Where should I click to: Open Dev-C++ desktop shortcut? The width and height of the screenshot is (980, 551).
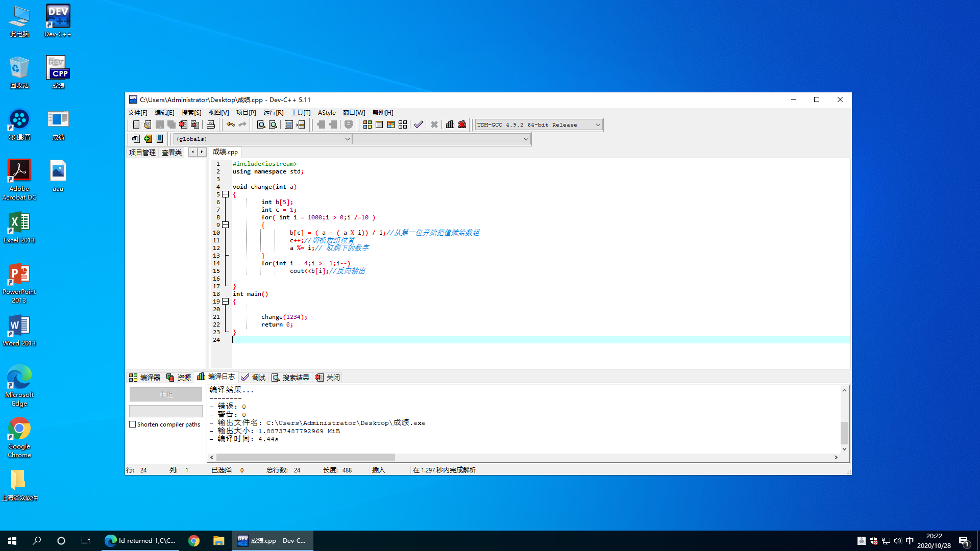58,21
